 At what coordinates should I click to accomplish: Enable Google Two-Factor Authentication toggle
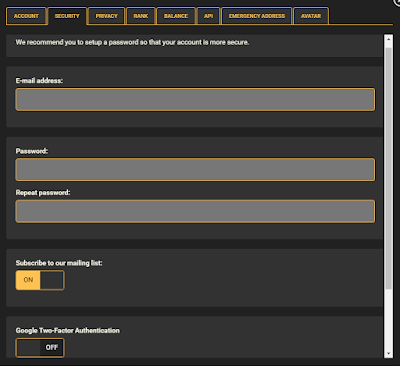click(x=40, y=348)
